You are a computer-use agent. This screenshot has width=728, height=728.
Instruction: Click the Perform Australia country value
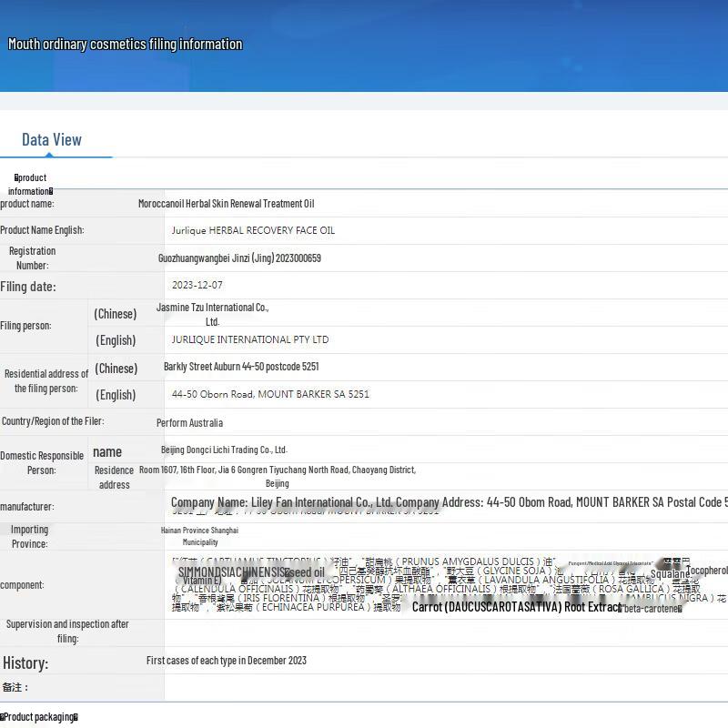point(189,423)
